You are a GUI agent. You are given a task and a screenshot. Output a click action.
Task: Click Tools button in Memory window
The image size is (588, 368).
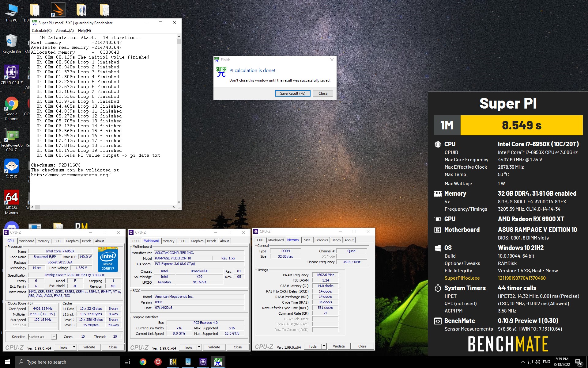click(x=313, y=346)
